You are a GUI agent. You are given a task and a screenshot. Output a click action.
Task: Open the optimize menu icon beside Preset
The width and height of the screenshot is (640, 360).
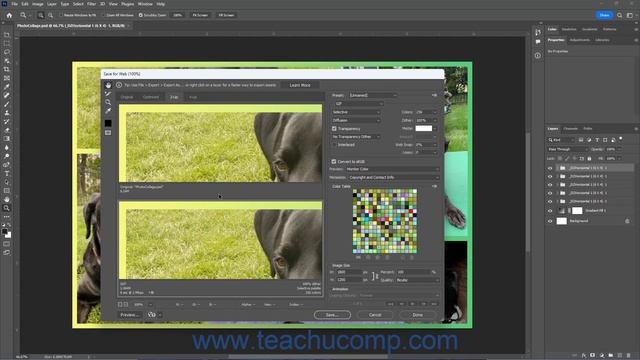click(x=434, y=95)
